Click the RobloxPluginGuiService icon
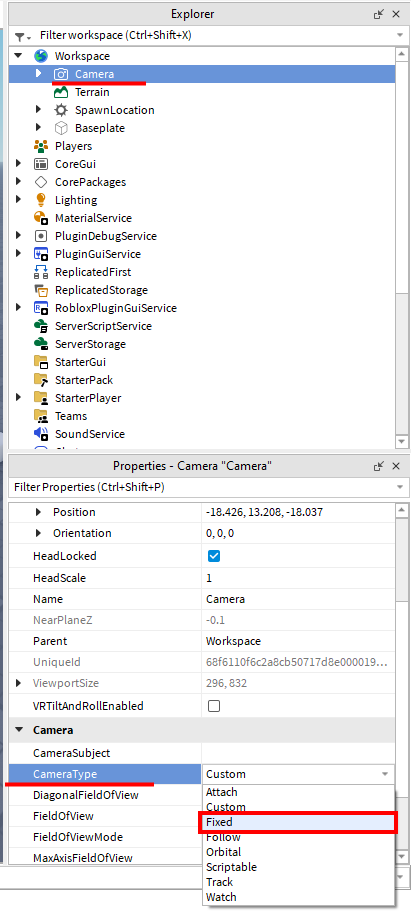 click(41, 308)
